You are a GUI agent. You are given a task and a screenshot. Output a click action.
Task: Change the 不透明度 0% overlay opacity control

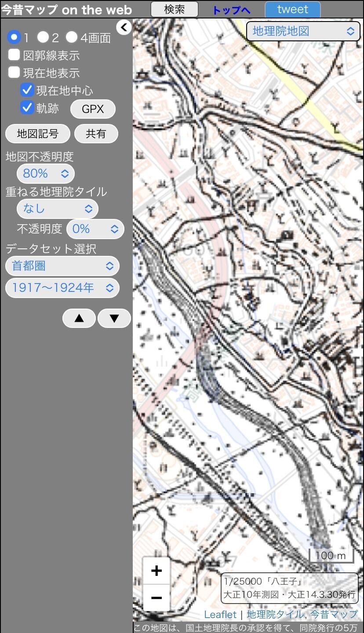click(x=95, y=229)
